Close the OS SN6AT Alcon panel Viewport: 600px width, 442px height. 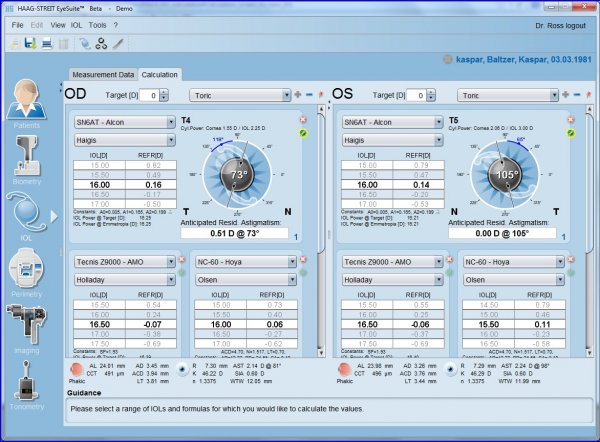[571, 120]
